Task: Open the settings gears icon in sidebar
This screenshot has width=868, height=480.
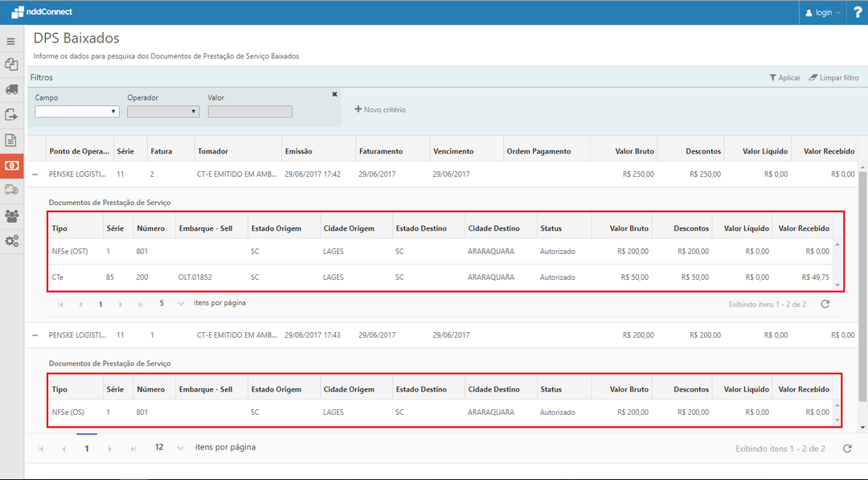Action: (11, 240)
